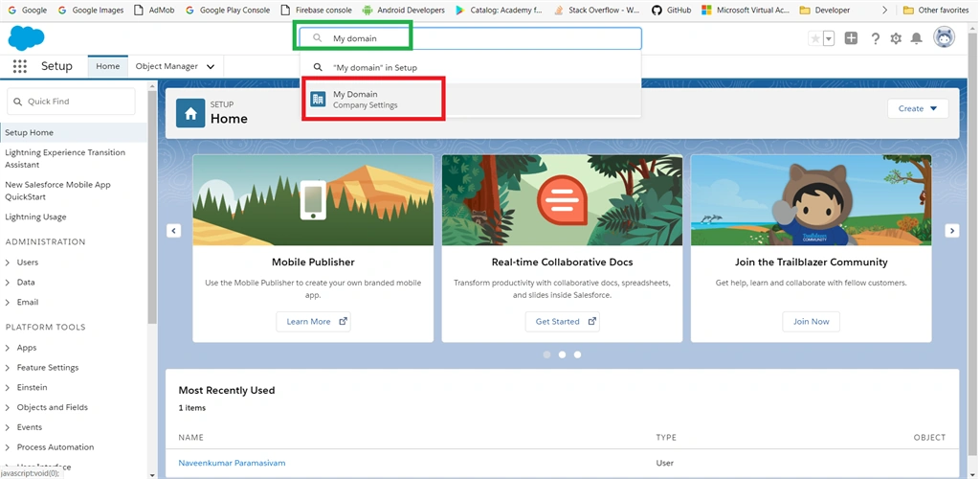Open the Create dropdown button
The width and height of the screenshot is (980, 479).
pyautogui.click(x=918, y=108)
